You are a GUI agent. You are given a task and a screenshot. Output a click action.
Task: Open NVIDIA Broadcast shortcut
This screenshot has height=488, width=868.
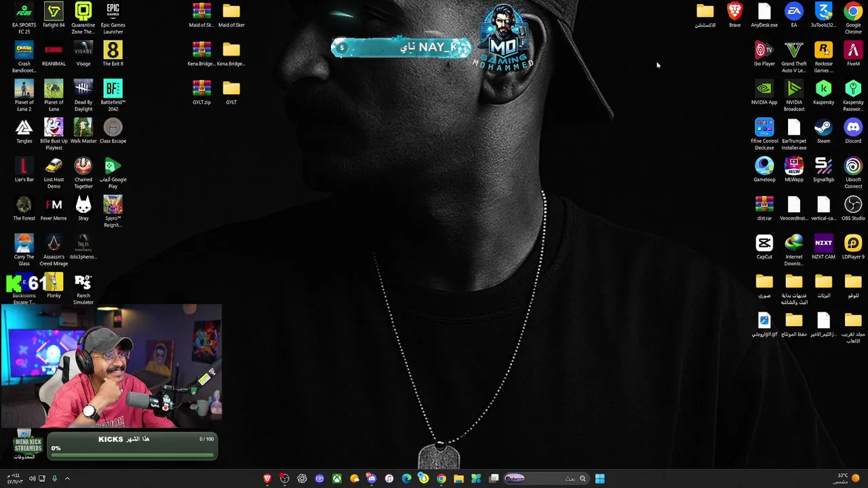point(794,96)
